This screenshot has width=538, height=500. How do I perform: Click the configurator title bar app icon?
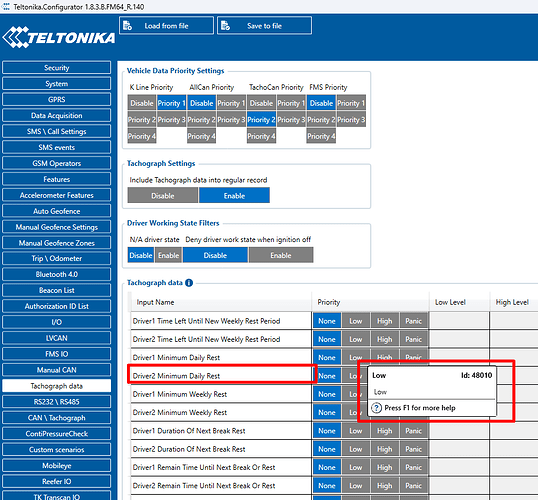pos(6,7)
